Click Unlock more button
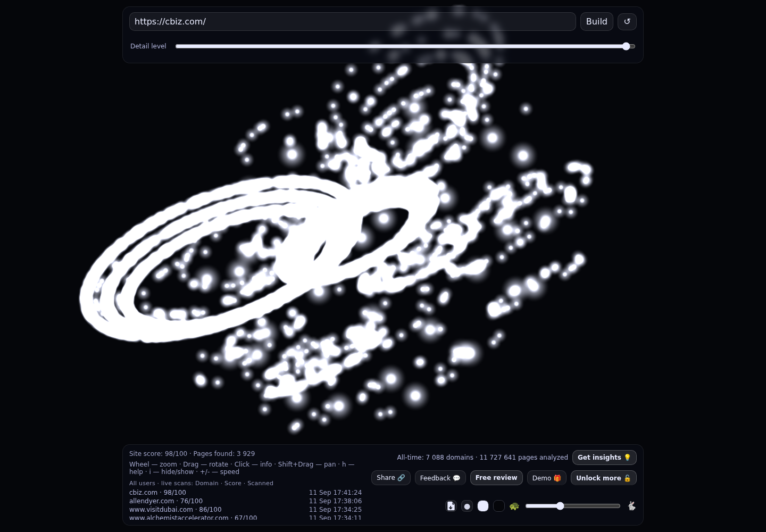The width and height of the screenshot is (766, 532). (x=604, y=478)
